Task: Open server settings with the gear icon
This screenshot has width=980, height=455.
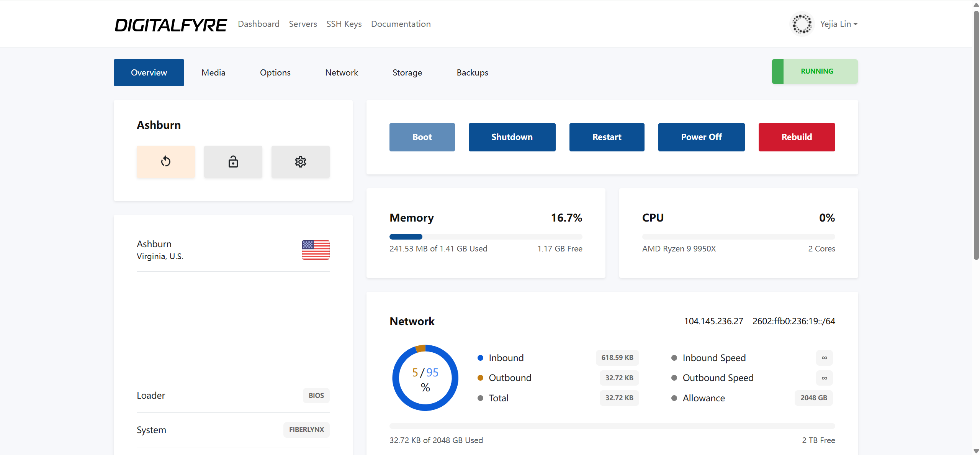Action: coord(301,161)
